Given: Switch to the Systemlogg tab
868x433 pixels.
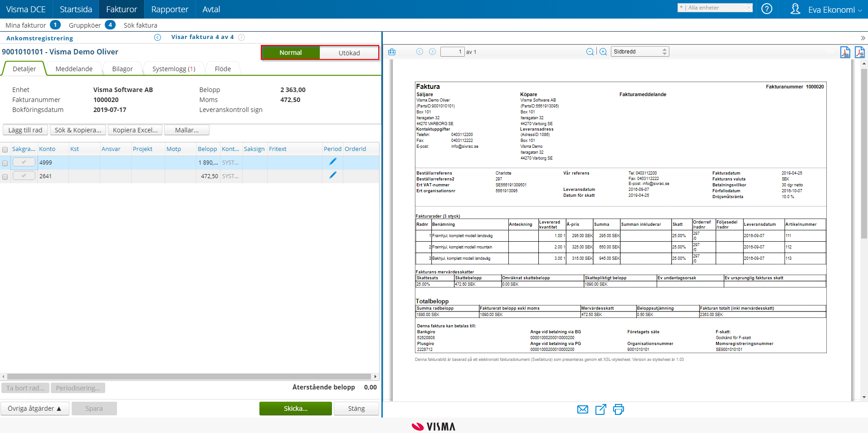Looking at the screenshot, I should (x=173, y=68).
